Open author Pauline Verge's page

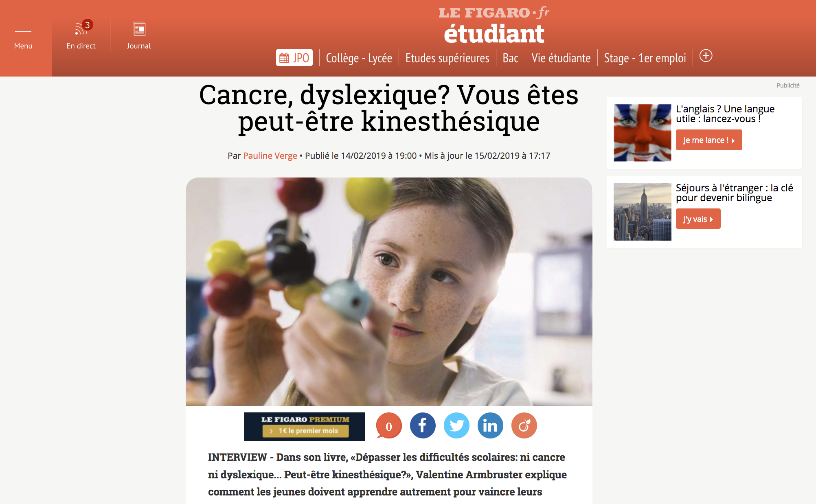pos(270,156)
